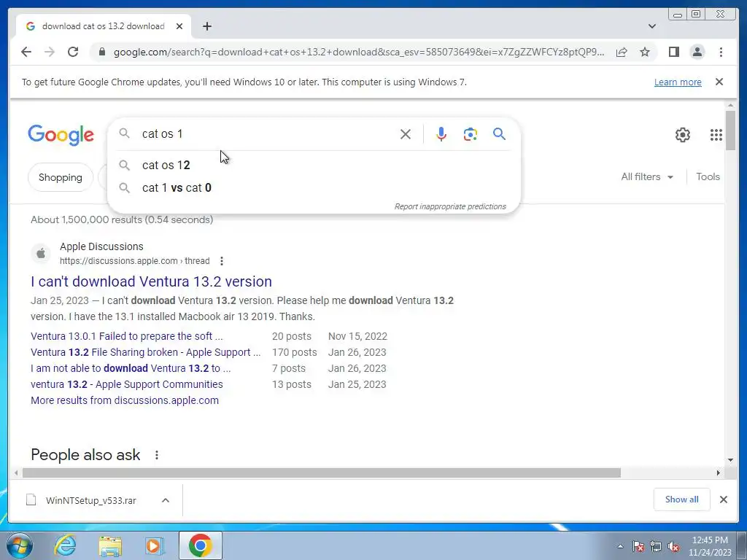This screenshot has height=560, width=747.
Task: Open 'Ventura 13.2 File Sharing broken' link
Action: (146, 352)
